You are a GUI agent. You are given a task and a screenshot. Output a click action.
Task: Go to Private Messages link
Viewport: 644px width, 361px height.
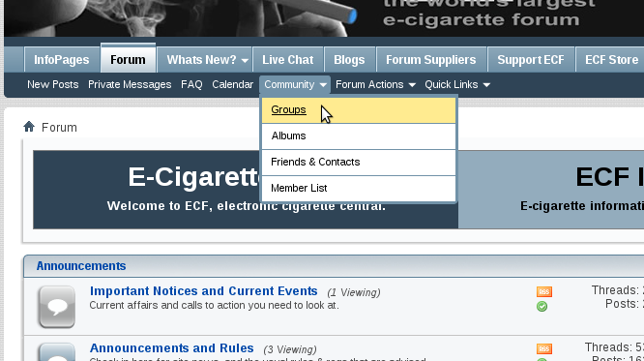click(130, 85)
